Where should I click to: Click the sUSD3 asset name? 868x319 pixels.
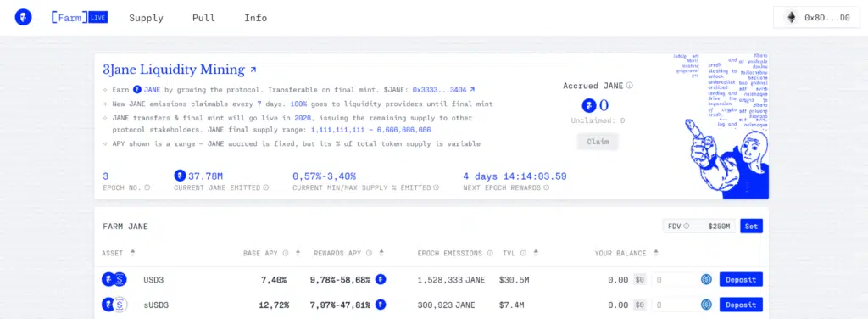click(156, 305)
